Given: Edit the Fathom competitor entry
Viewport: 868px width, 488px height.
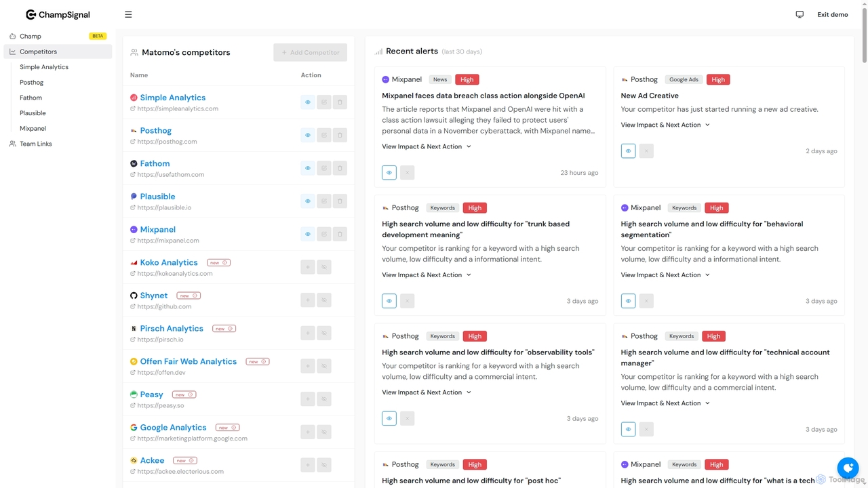Looking at the screenshot, I should point(324,168).
